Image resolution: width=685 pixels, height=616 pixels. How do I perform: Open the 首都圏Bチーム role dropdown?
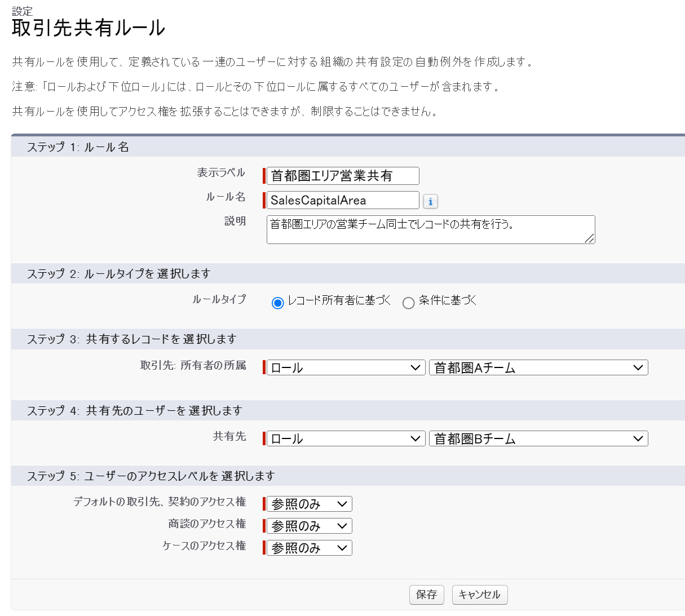tap(538, 438)
